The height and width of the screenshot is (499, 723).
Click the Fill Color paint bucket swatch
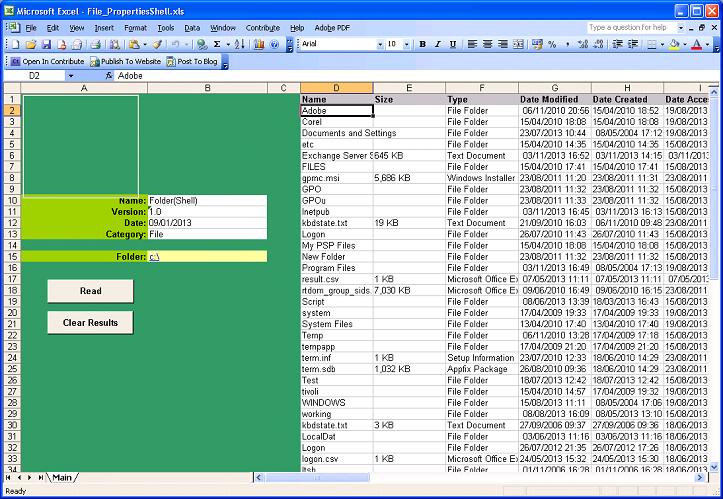click(x=673, y=45)
